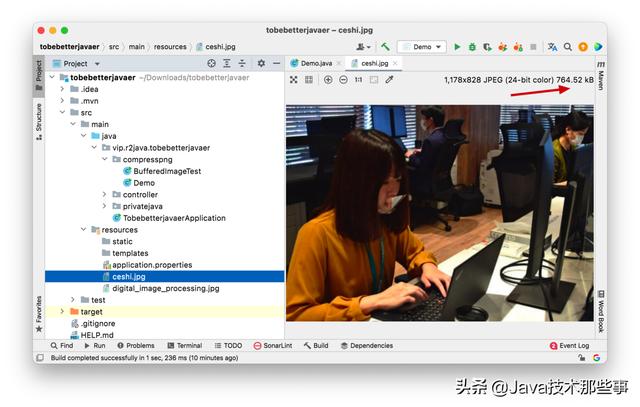The image size is (640, 407).
Task: Open the Build tool window
Action: pyautogui.click(x=316, y=346)
